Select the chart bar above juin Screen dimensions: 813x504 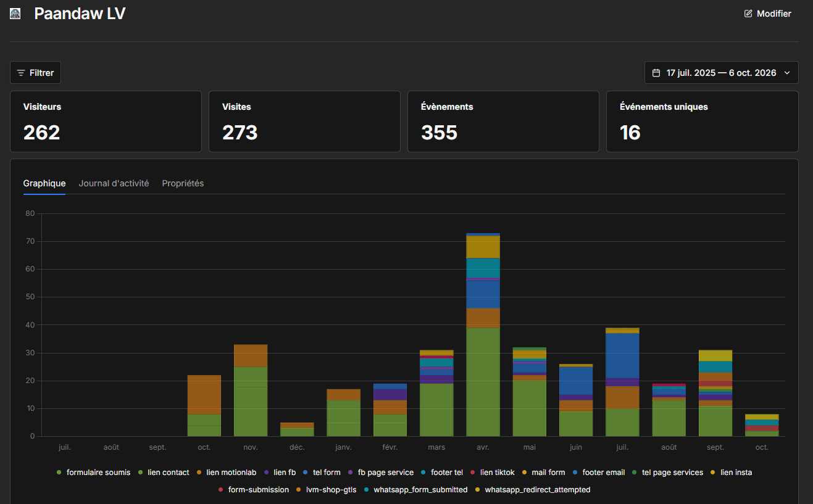click(x=576, y=400)
